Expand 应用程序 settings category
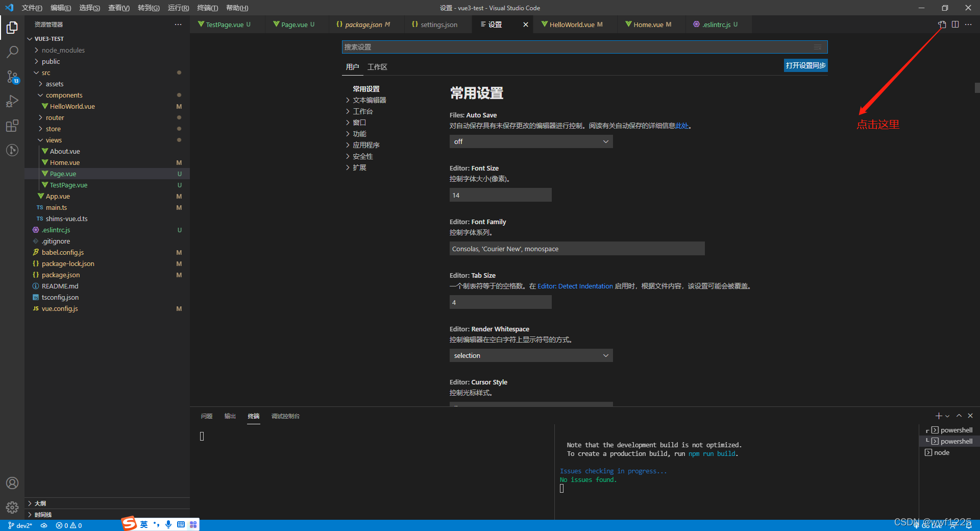980x531 pixels. pyautogui.click(x=362, y=145)
